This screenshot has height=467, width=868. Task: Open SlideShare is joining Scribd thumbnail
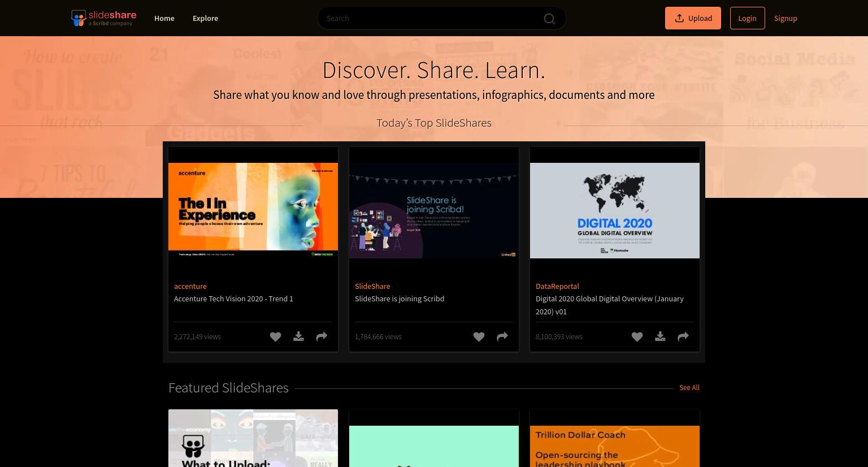[434, 210]
